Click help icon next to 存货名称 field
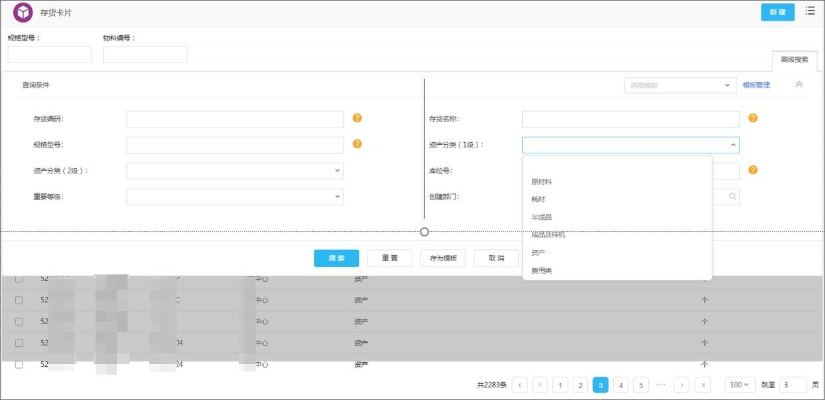Screen dimensions: 825x400 click(x=753, y=118)
